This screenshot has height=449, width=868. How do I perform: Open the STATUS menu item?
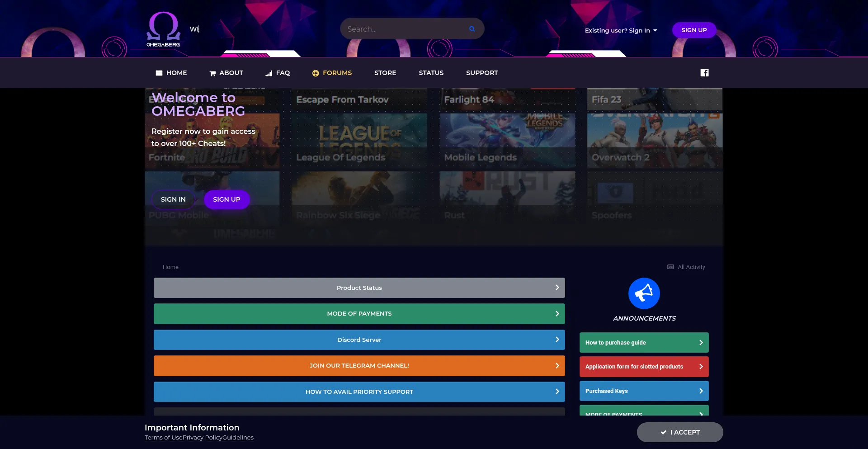click(x=431, y=73)
